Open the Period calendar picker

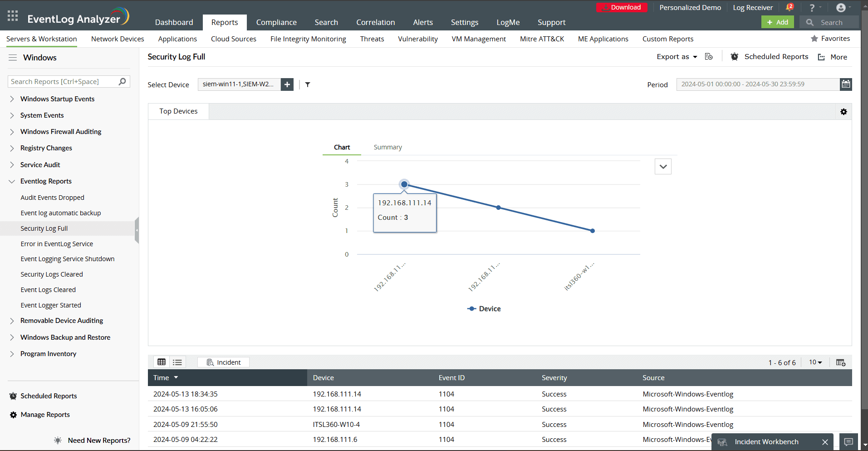click(x=846, y=84)
